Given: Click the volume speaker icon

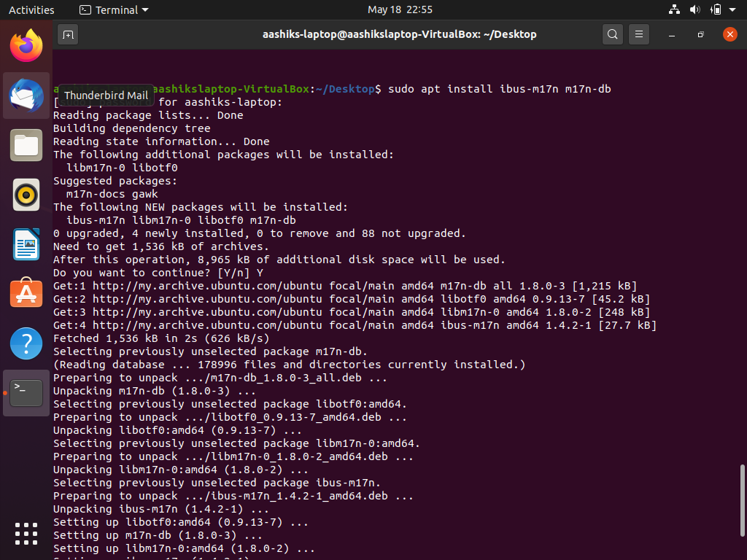Looking at the screenshot, I should (x=694, y=9).
